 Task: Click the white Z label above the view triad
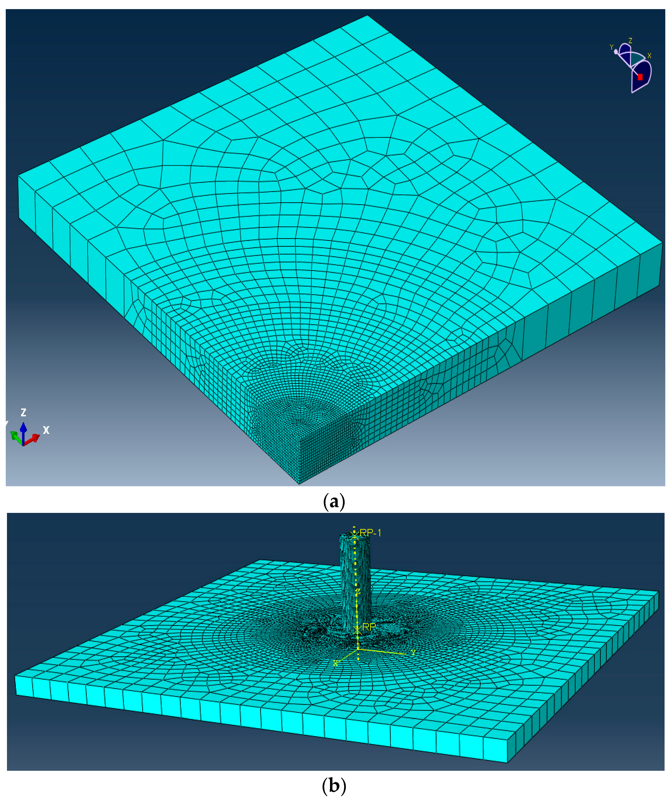(x=23, y=412)
